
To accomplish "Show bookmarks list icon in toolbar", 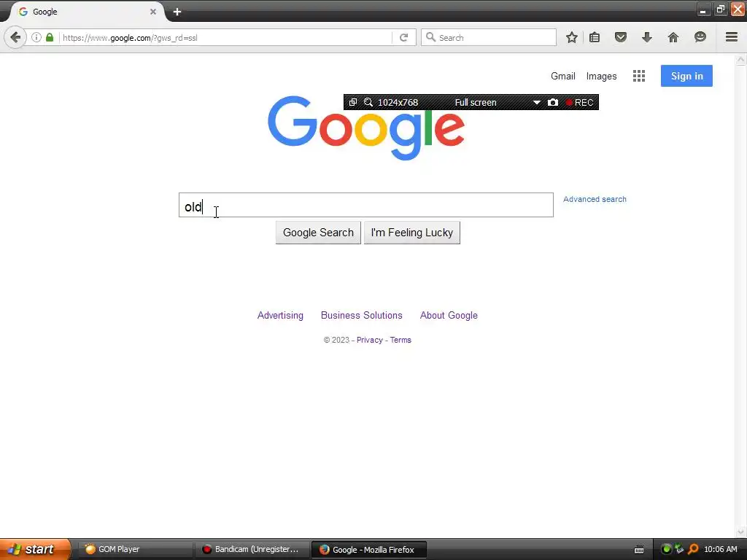I will [x=595, y=37].
